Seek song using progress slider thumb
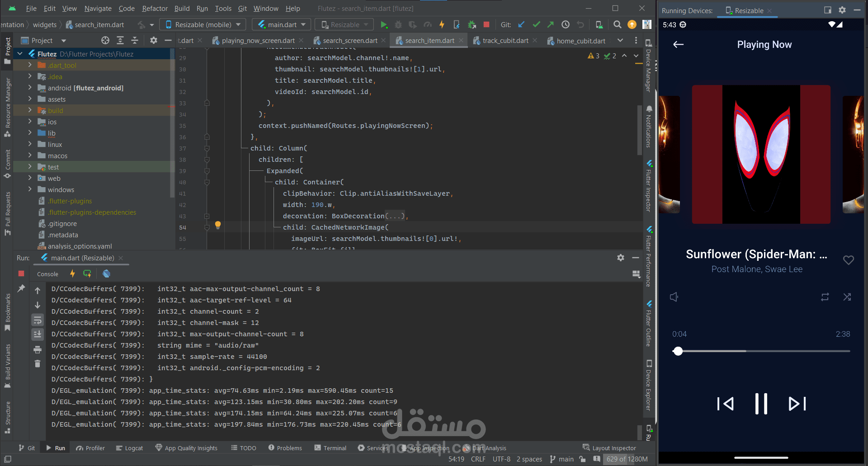Screen dimensions: 868x466 [678, 351]
